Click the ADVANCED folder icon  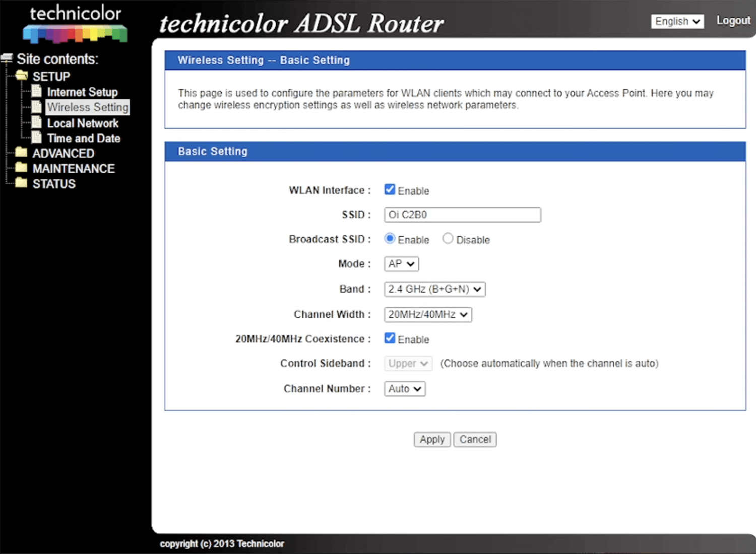tap(21, 153)
